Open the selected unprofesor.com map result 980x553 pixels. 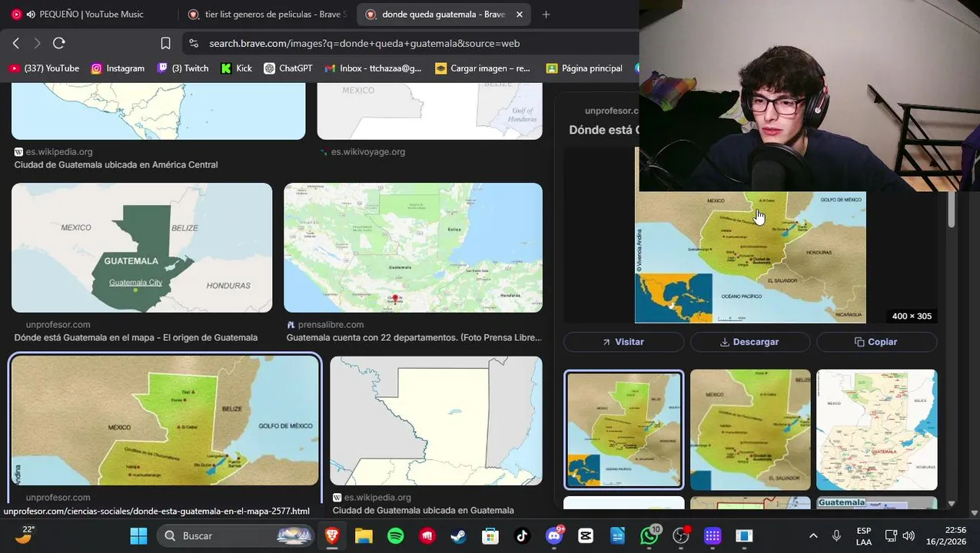point(165,421)
